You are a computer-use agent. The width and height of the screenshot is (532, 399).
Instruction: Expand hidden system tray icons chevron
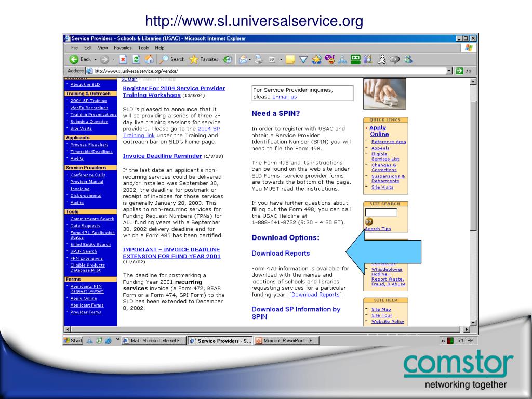coord(443,341)
